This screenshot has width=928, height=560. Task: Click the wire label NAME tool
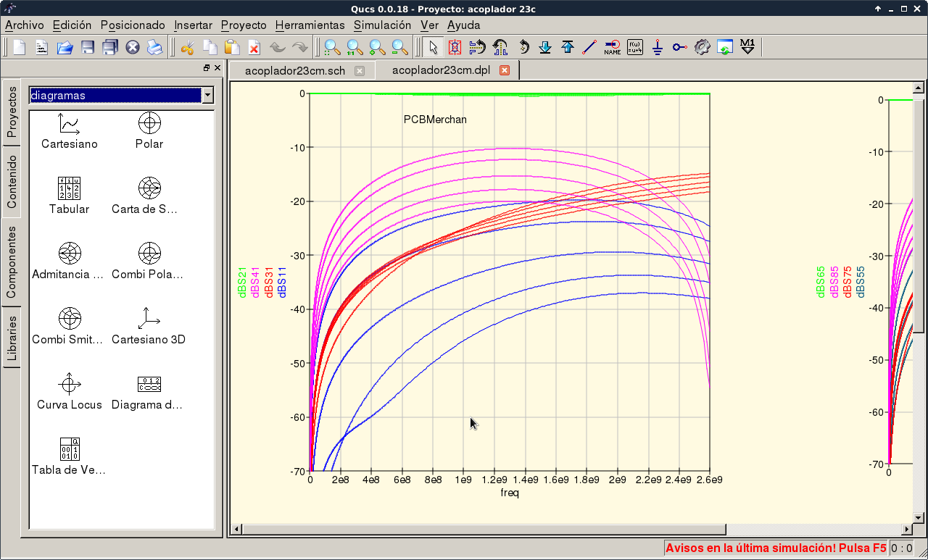click(x=612, y=48)
